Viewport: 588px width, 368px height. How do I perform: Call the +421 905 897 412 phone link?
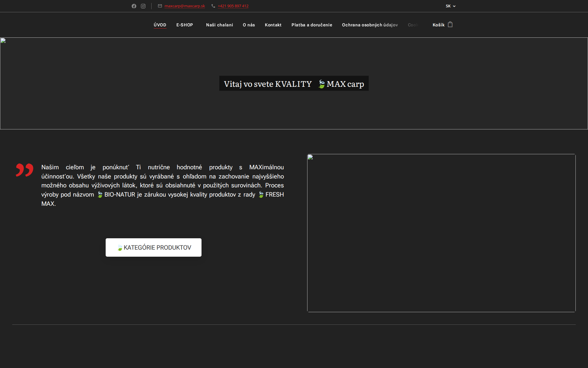(x=233, y=6)
